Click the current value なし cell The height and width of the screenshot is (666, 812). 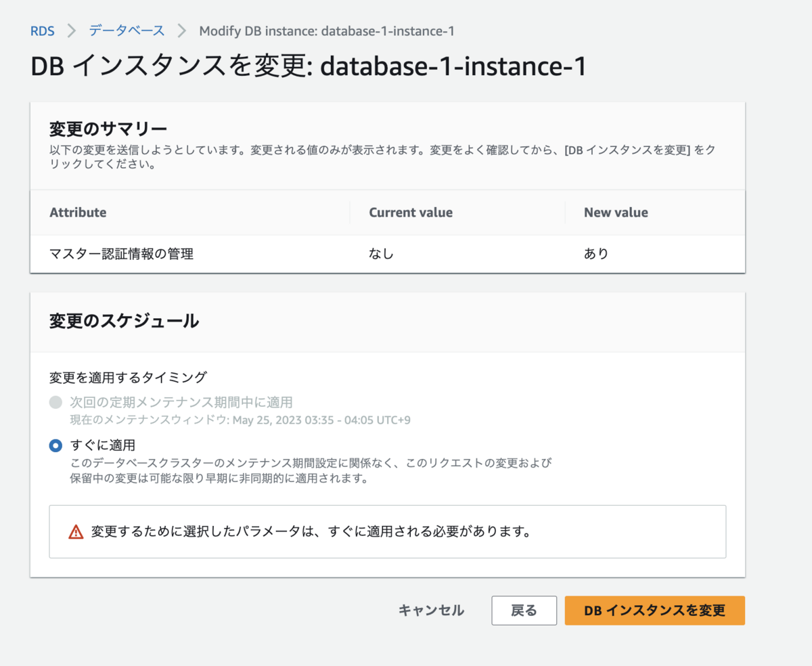[381, 254]
